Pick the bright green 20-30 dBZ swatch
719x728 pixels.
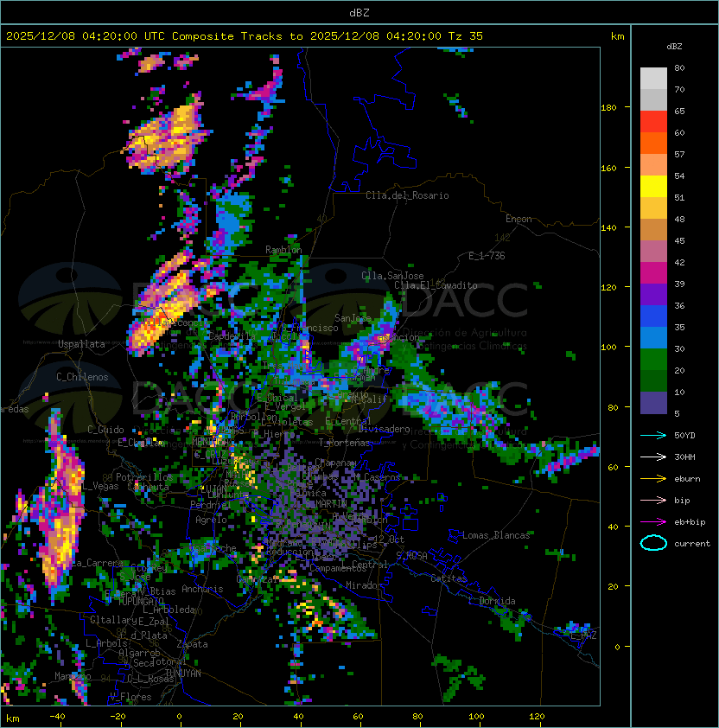(653, 360)
